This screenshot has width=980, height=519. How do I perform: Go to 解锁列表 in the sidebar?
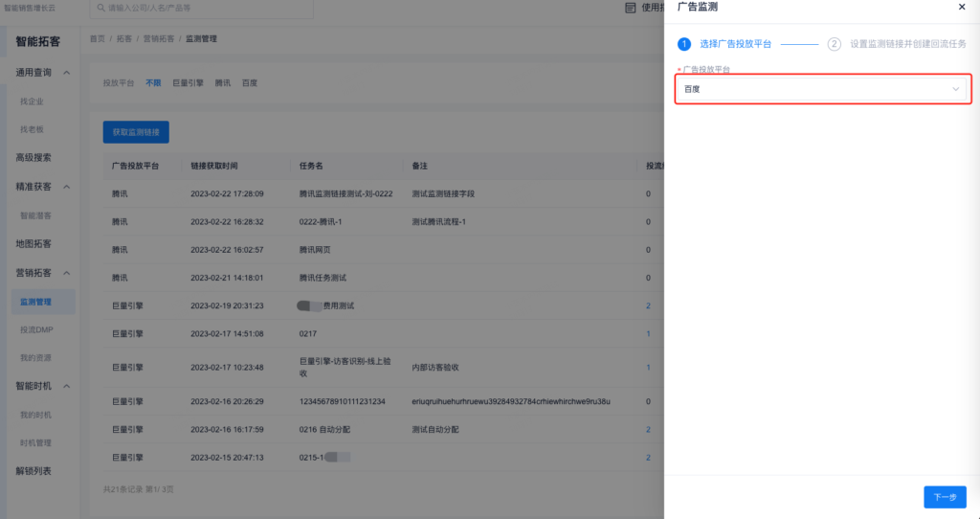pos(33,471)
